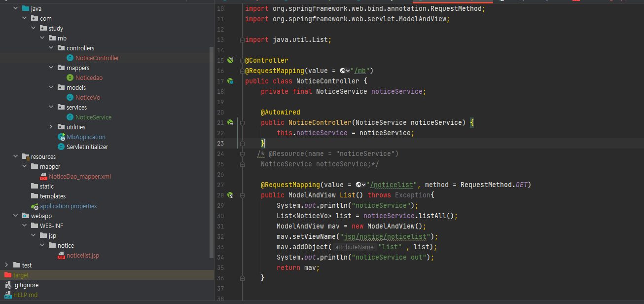This screenshot has height=304, width=644.
Task: Click the red target folder icon
Action: pos(8,275)
